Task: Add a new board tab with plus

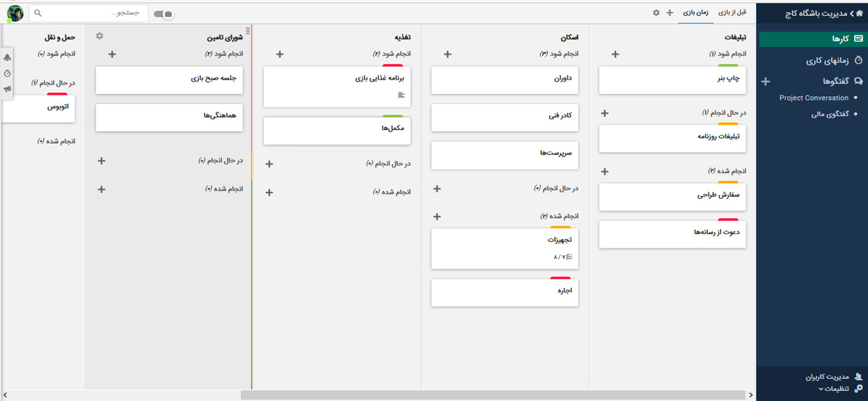Action: pyautogui.click(x=670, y=13)
